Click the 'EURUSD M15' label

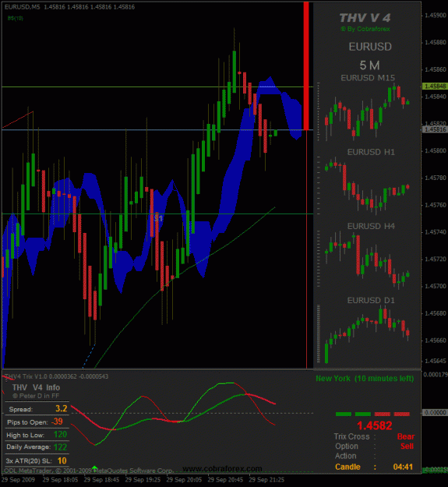tap(368, 78)
